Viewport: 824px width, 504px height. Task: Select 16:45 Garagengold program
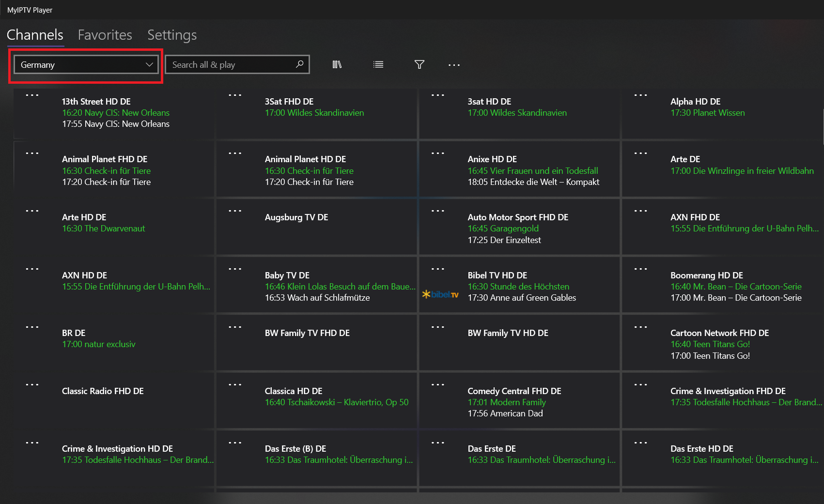pyautogui.click(x=503, y=229)
